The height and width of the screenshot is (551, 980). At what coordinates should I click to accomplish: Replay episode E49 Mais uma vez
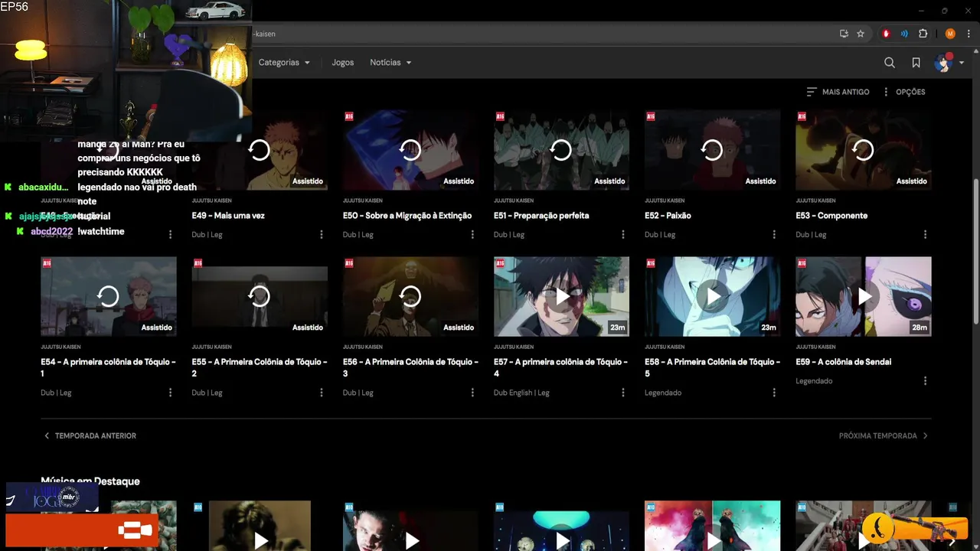pos(260,150)
